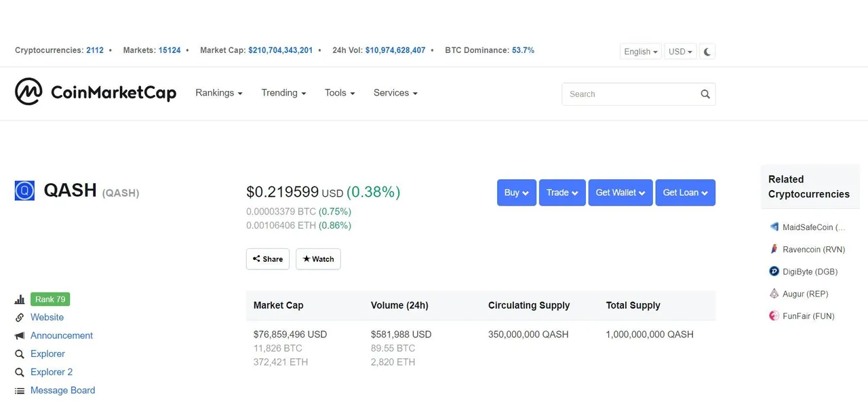Viewport: 868px width, 401px height.
Task: Click the 0.00106406 ETH price
Action: point(281,225)
